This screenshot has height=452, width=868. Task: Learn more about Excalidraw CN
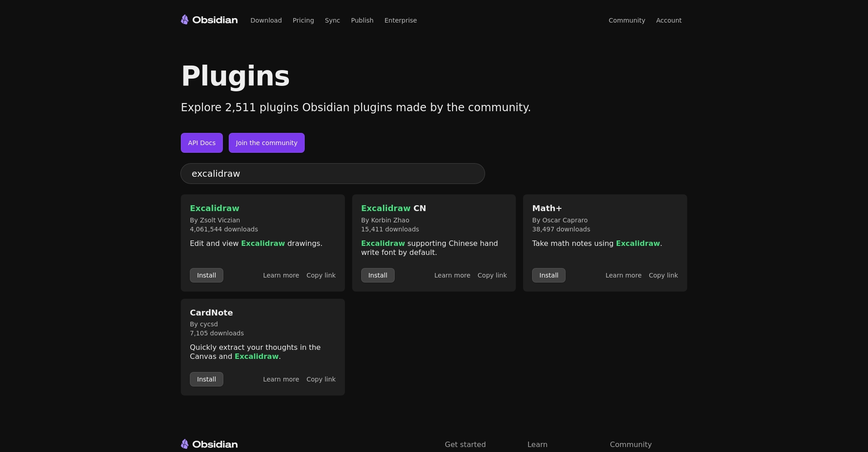point(452,275)
